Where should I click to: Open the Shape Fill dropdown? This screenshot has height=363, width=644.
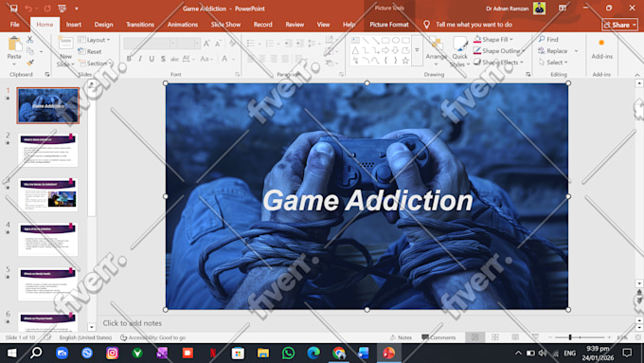click(493, 39)
